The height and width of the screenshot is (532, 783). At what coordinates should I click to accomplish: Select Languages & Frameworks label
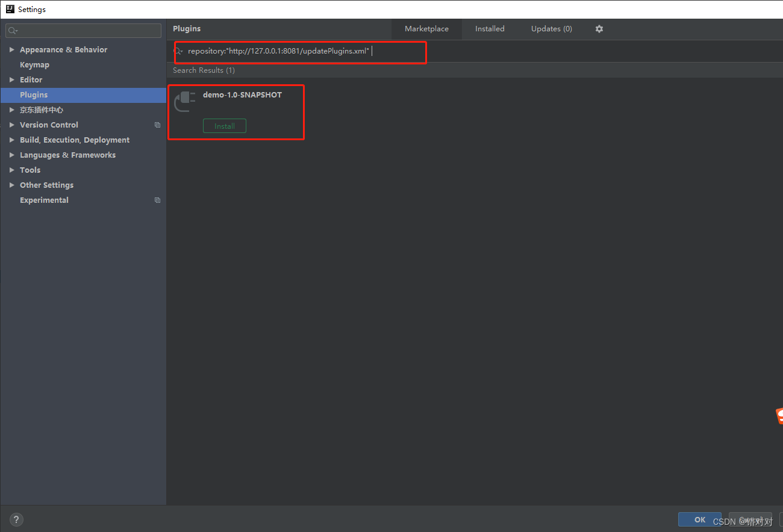point(67,155)
